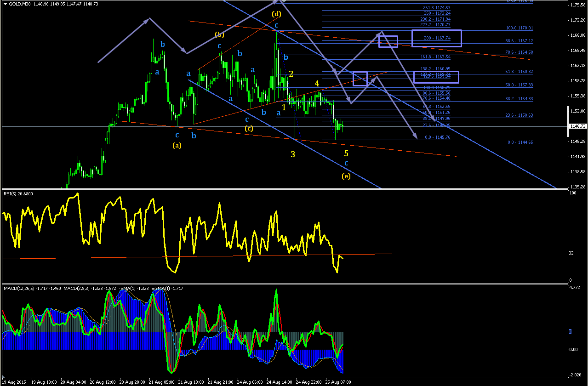Select the Fibonacci label 250 - 1173.24
The width and height of the screenshot is (588, 386).
pos(437,13)
